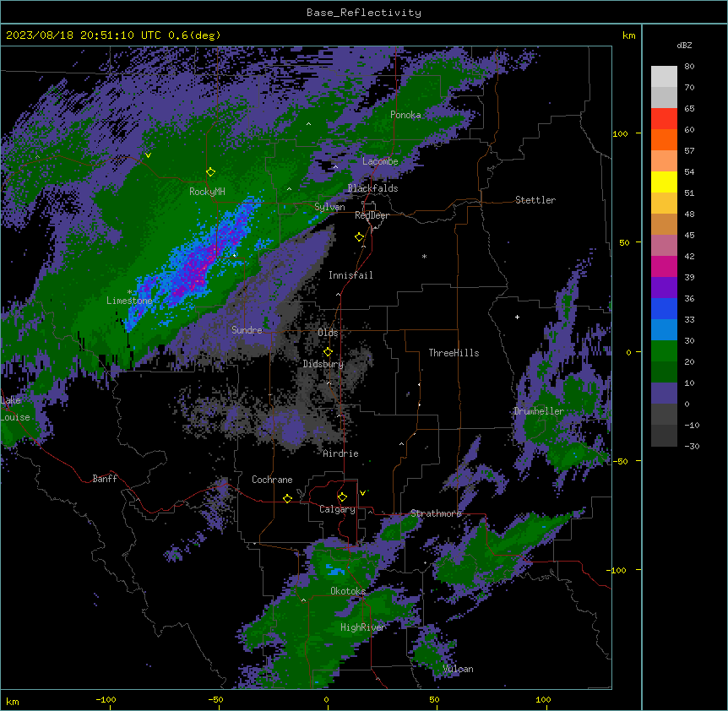Click the Sundre town label
This screenshot has height=711, width=728.
tap(247, 330)
